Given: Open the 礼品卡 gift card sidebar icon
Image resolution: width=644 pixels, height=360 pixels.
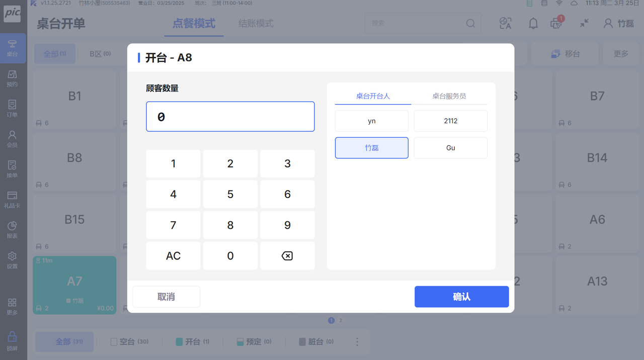Looking at the screenshot, I should coord(12,200).
